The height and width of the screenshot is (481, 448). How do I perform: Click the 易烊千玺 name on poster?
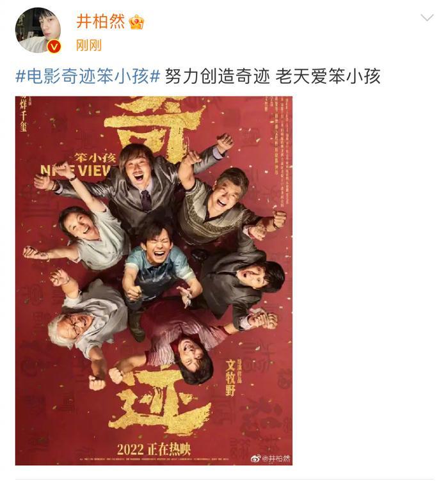coord(24,113)
